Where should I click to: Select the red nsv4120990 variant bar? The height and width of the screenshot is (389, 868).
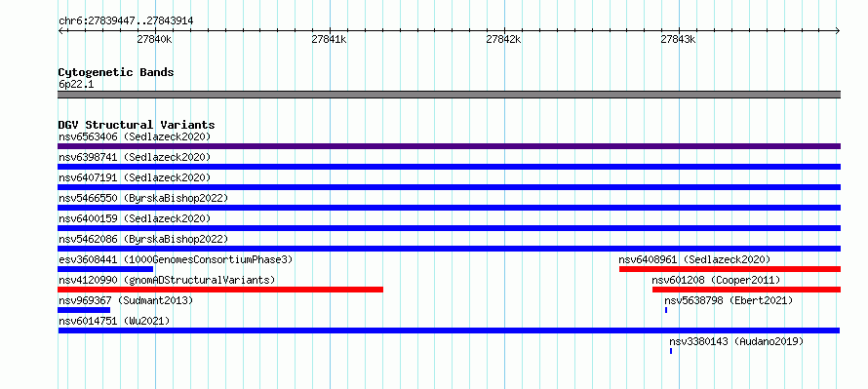click(220, 290)
